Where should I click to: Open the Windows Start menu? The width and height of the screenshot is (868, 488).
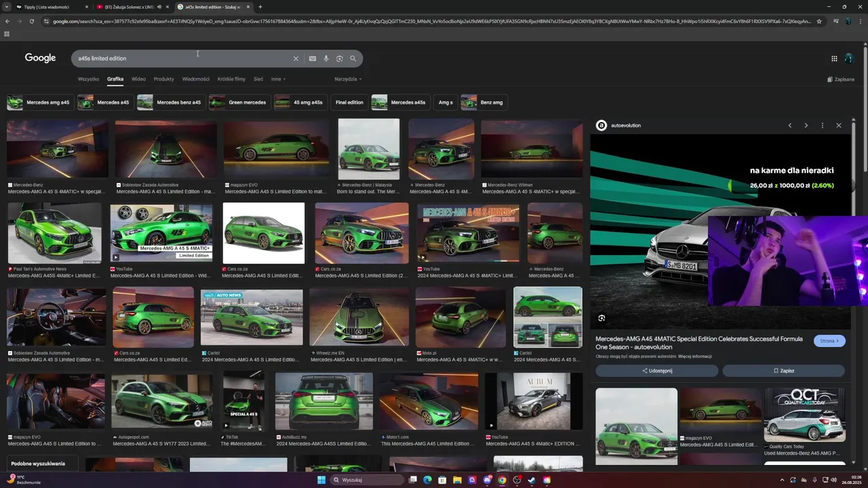[321, 480]
